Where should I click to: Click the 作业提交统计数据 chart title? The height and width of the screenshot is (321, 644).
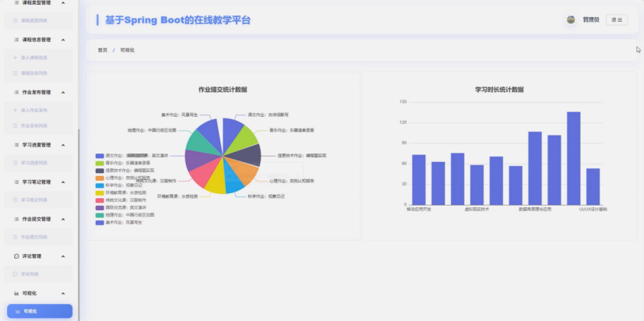click(x=223, y=90)
